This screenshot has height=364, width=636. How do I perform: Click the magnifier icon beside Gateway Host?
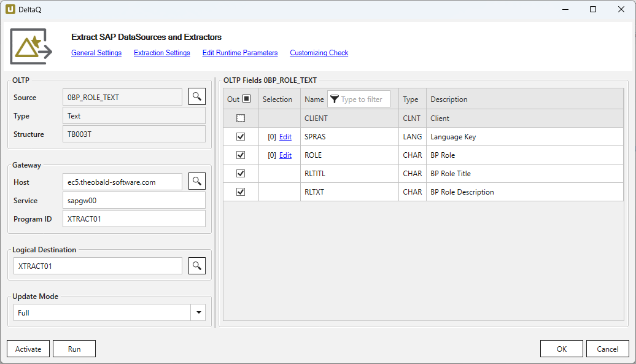click(196, 182)
